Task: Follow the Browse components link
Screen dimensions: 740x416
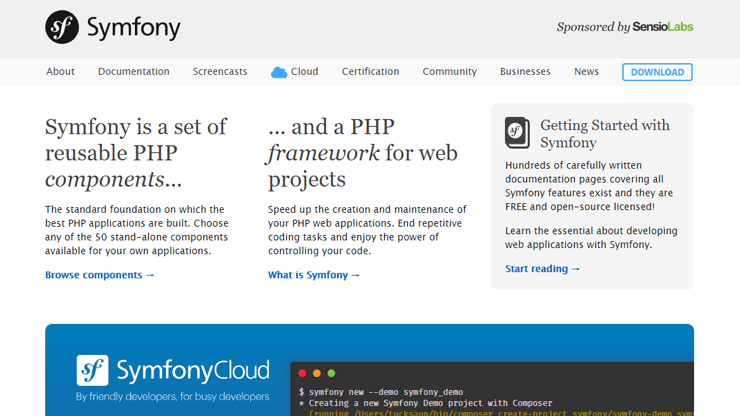Action: click(100, 275)
